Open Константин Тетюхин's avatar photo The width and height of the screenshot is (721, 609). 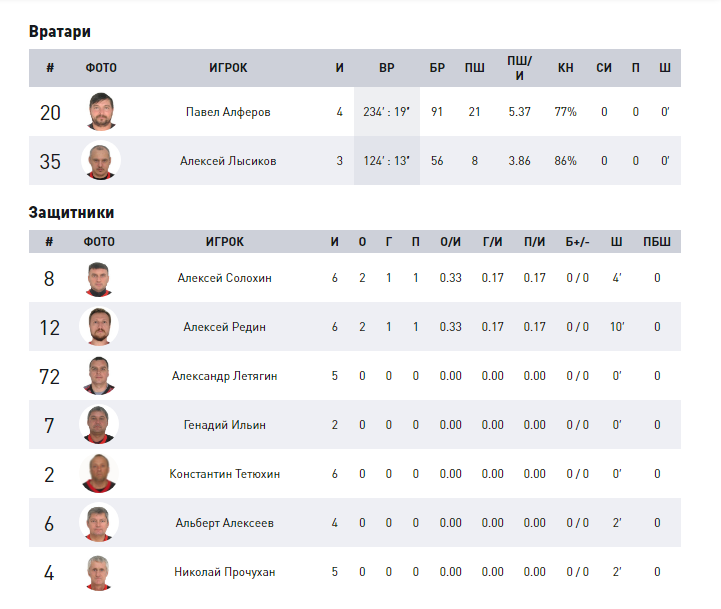(99, 474)
